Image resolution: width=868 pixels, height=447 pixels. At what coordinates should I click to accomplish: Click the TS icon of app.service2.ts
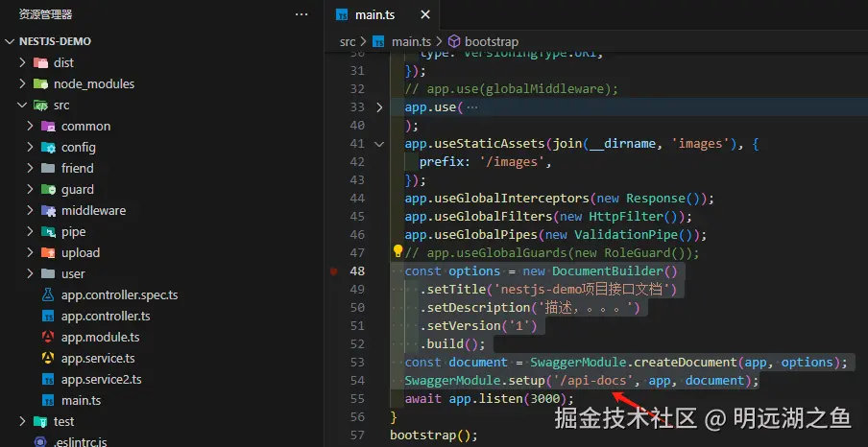pyautogui.click(x=48, y=380)
